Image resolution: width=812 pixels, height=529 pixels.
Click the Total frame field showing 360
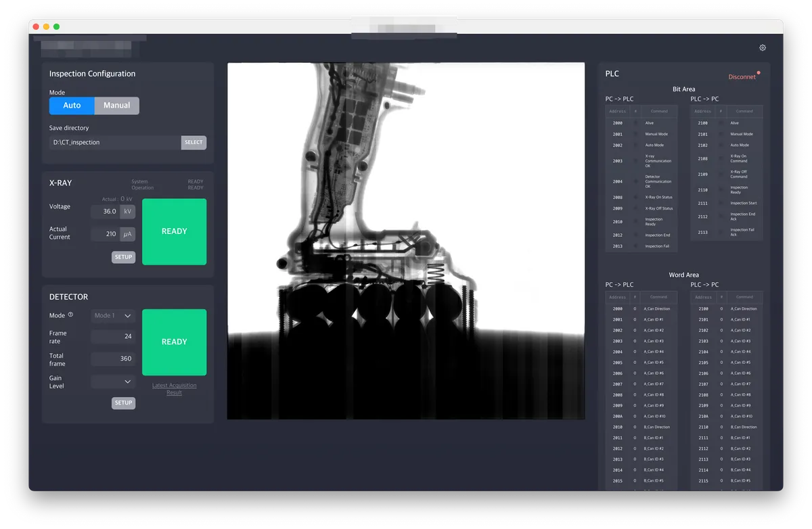tap(113, 359)
